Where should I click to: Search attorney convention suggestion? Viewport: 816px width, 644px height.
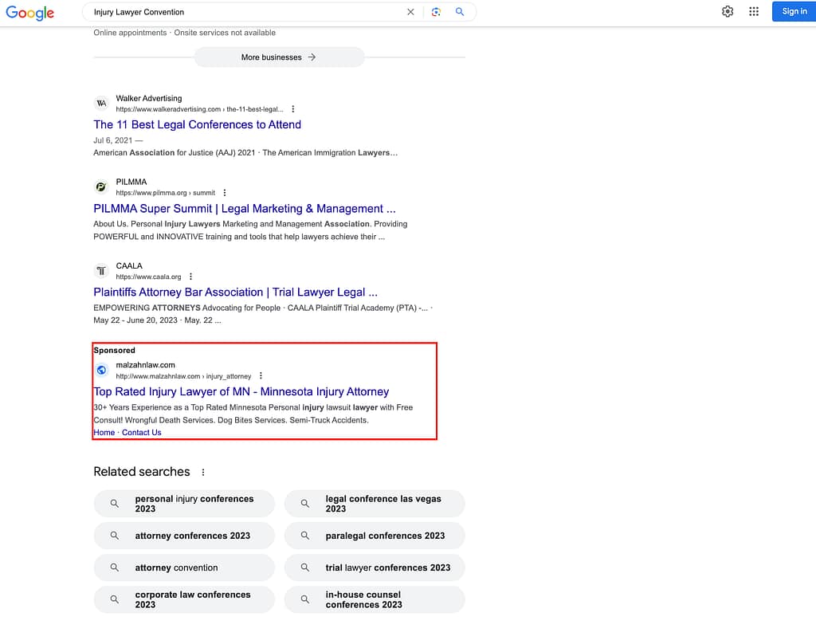click(x=184, y=567)
